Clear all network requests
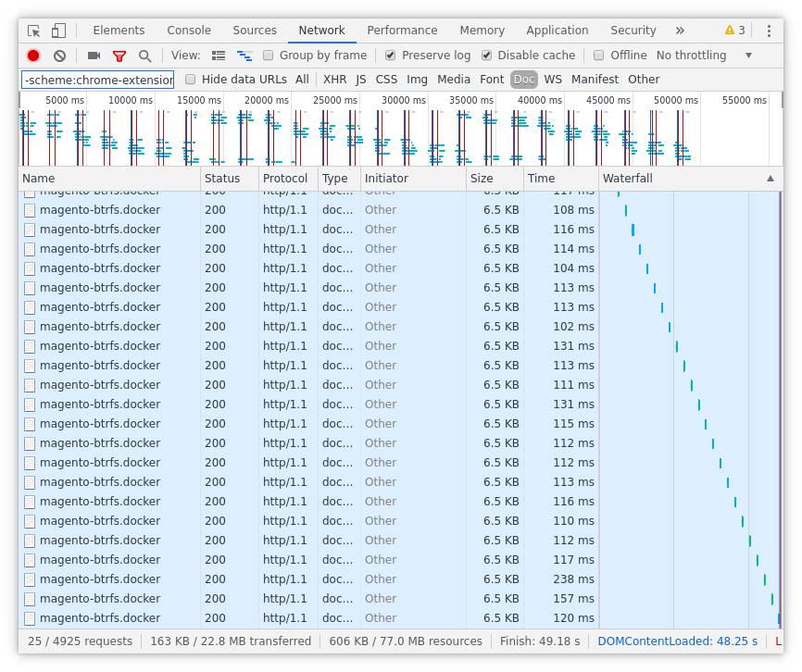The height and width of the screenshot is (672, 802). (x=59, y=55)
